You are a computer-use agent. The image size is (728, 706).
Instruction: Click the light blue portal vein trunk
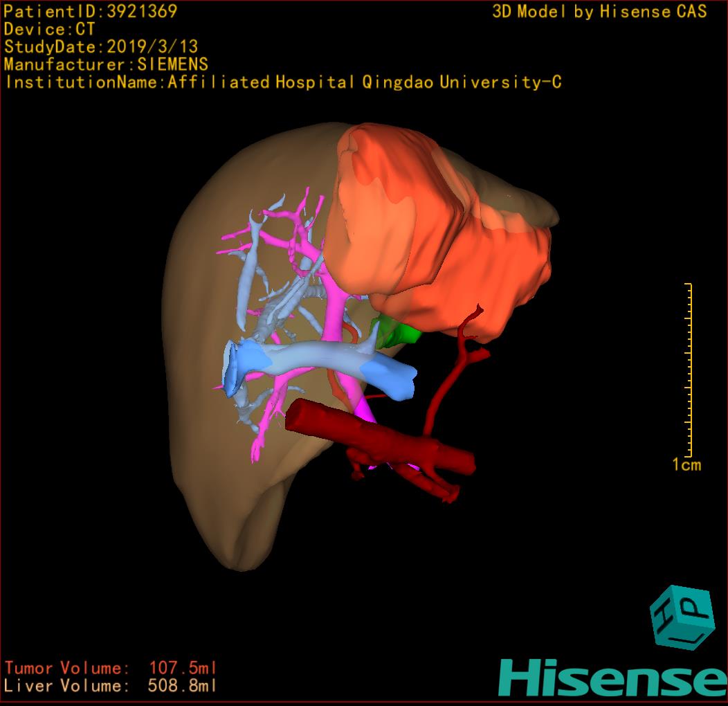point(320,362)
